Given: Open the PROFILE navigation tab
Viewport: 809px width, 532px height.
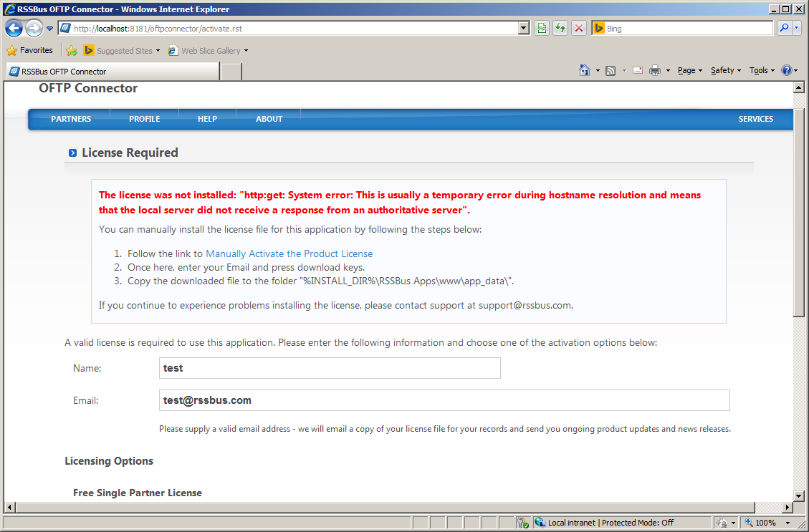Looking at the screenshot, I should [x=145, y=119].
